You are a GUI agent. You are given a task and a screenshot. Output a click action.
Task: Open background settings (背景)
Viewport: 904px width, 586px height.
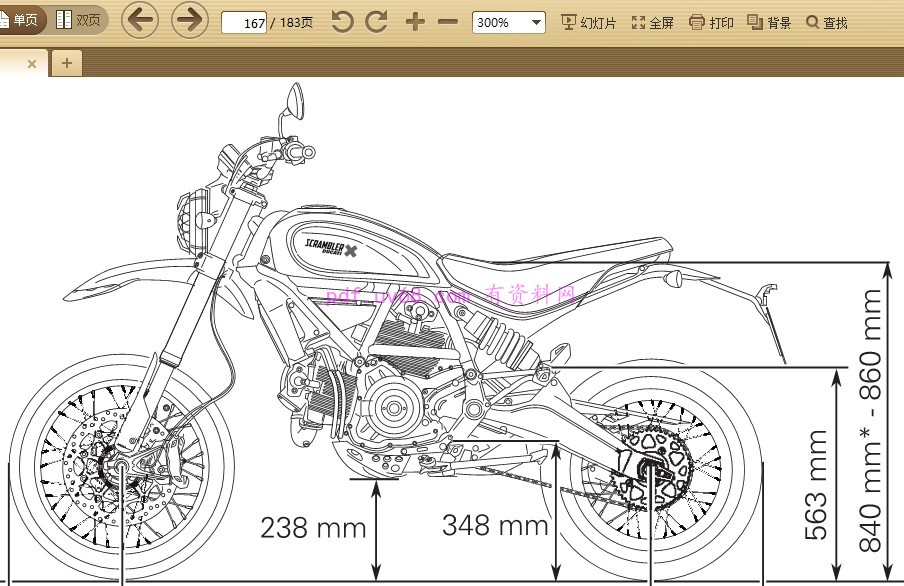(769, 22)
